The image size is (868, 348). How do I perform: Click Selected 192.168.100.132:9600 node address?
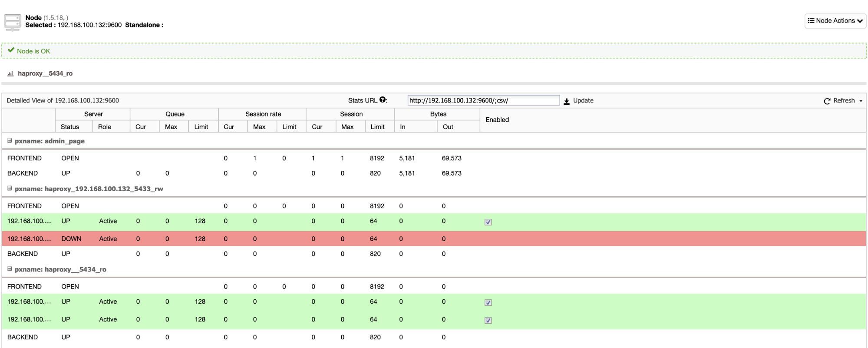click(x=89, y=25)
